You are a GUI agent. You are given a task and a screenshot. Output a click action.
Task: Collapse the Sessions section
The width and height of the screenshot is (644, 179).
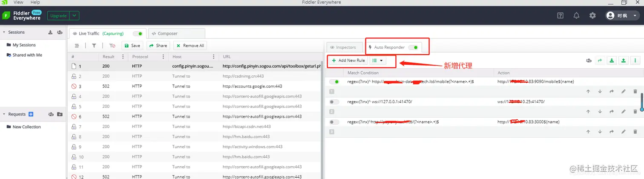(x=4, y=32)
